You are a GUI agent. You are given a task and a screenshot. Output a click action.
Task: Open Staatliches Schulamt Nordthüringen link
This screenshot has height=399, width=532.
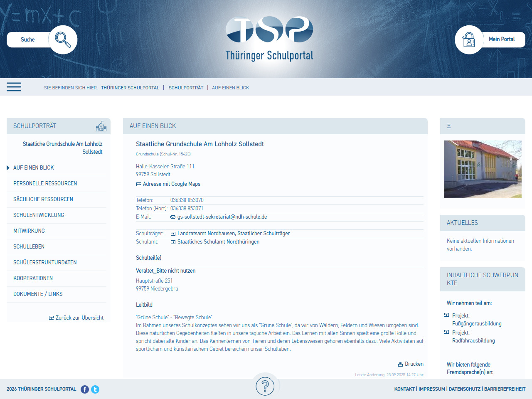pyautogui.click(x=218, y=242)
